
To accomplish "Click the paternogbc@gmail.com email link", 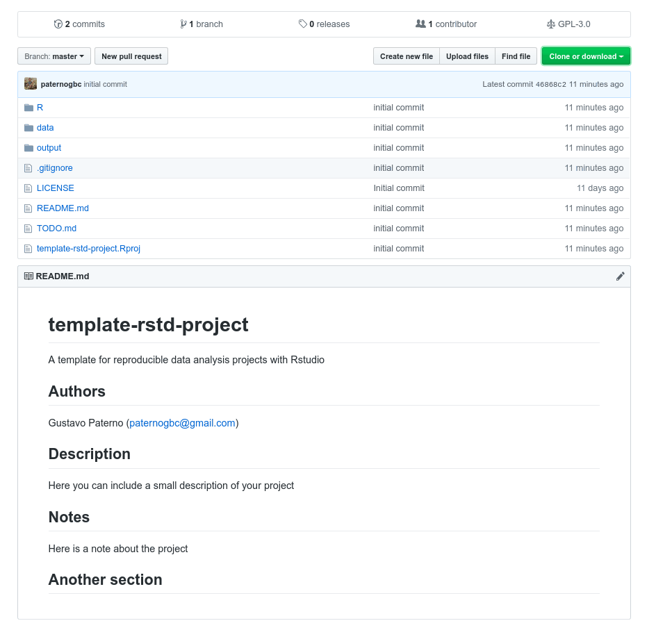I will click(x=182, y=423).
